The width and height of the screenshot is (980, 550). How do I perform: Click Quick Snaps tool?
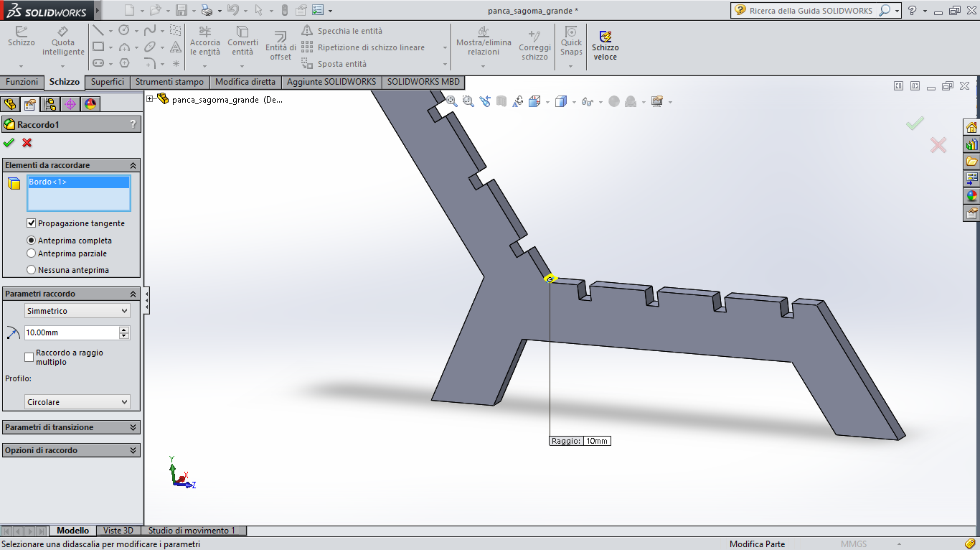571,41
